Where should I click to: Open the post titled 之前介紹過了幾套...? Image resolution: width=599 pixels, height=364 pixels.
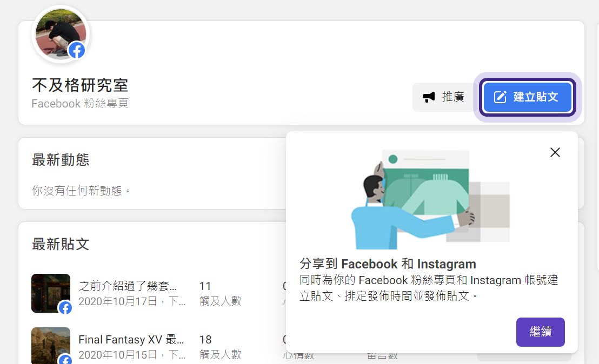[128, 286]
